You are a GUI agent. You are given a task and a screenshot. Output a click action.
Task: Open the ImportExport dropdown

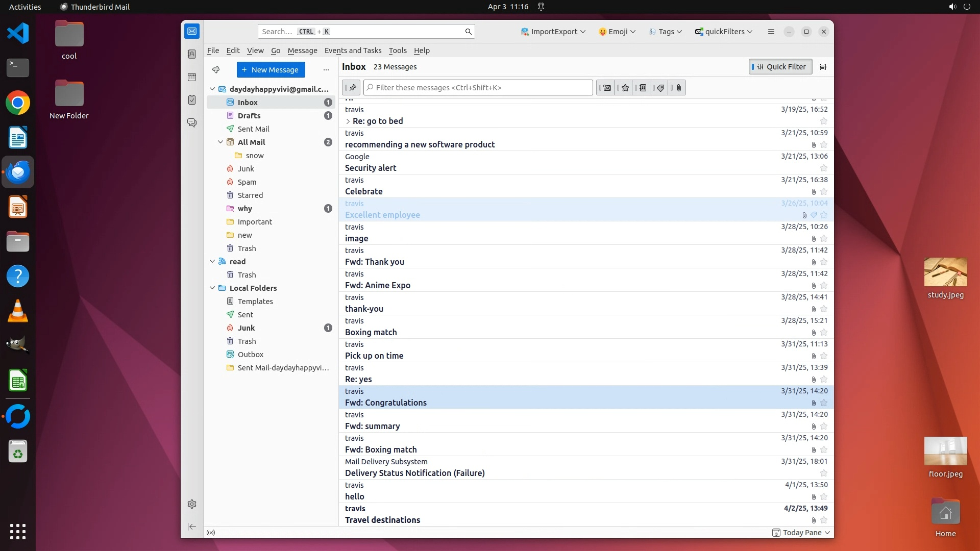pyautogui.click(x=553, y=32)
